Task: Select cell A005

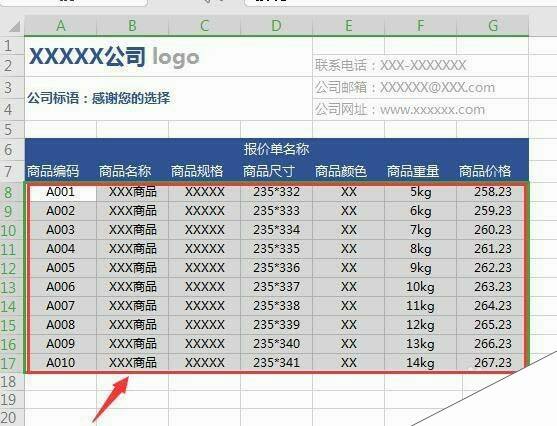Action: [x=61, y=268]
